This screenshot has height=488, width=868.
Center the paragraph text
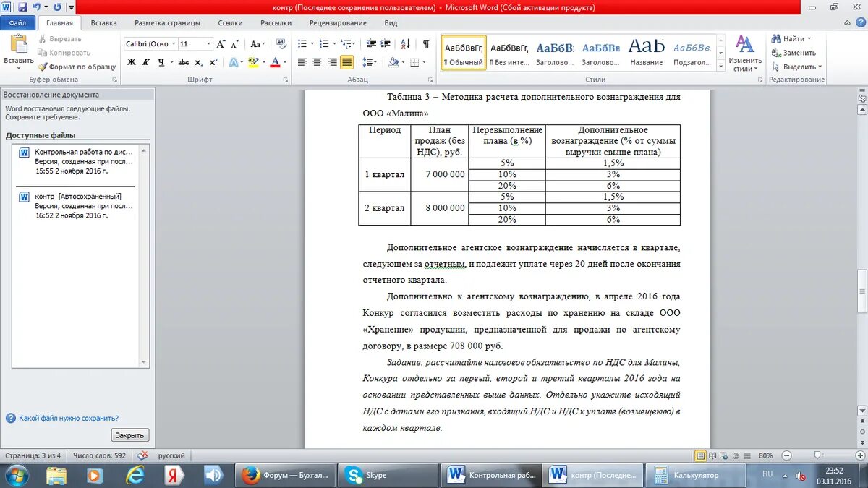pyautogui.click(x=317, y=62)
